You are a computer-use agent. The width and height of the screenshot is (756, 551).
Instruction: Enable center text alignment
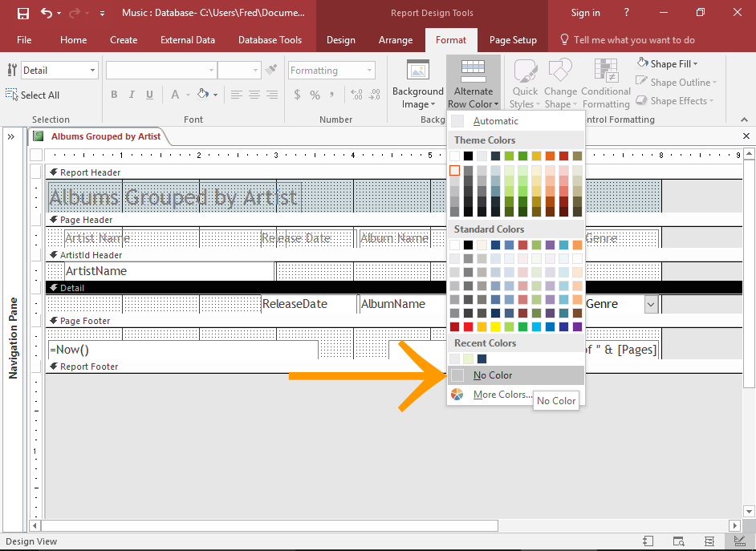point(254,94)
